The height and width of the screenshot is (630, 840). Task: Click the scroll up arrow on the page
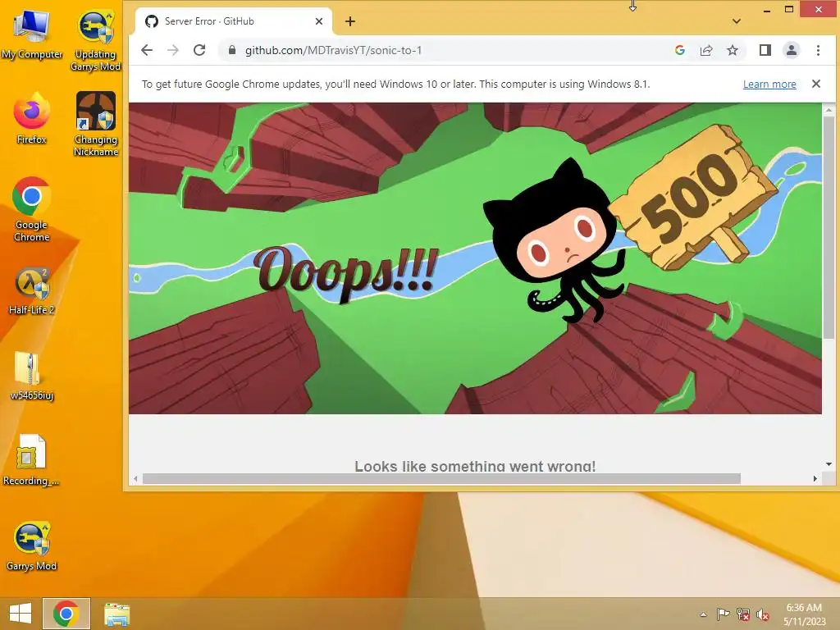[829, 110]
